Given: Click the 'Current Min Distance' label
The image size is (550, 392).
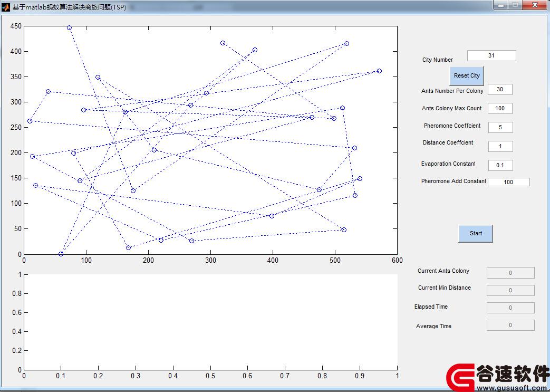Looking at the screenshot, I should 445,288.
